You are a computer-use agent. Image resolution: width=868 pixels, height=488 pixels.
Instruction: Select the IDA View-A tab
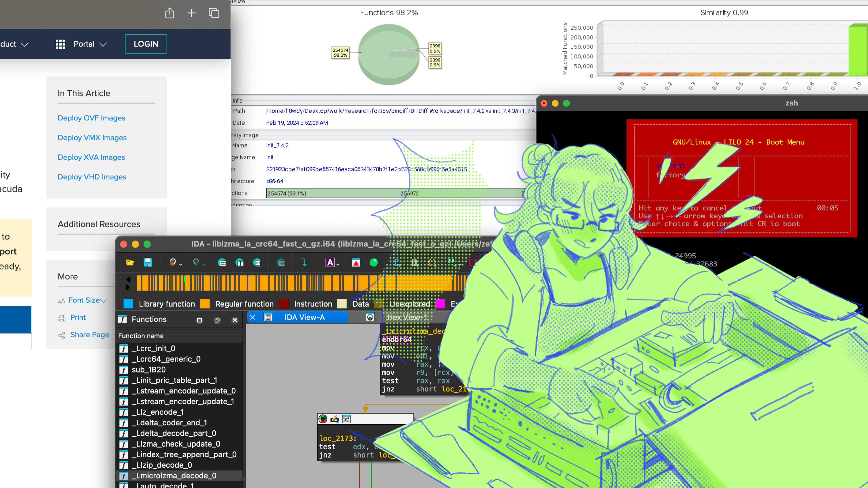click(304, 317)
